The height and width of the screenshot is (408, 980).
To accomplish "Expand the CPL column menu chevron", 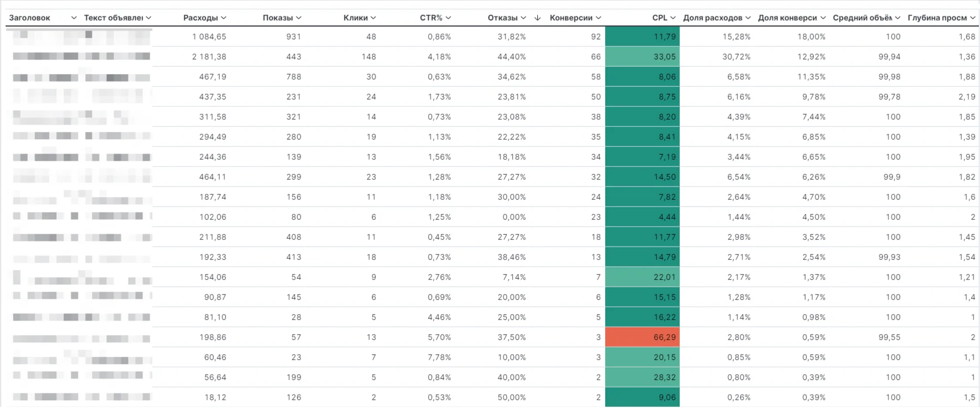I will (673, 18).
